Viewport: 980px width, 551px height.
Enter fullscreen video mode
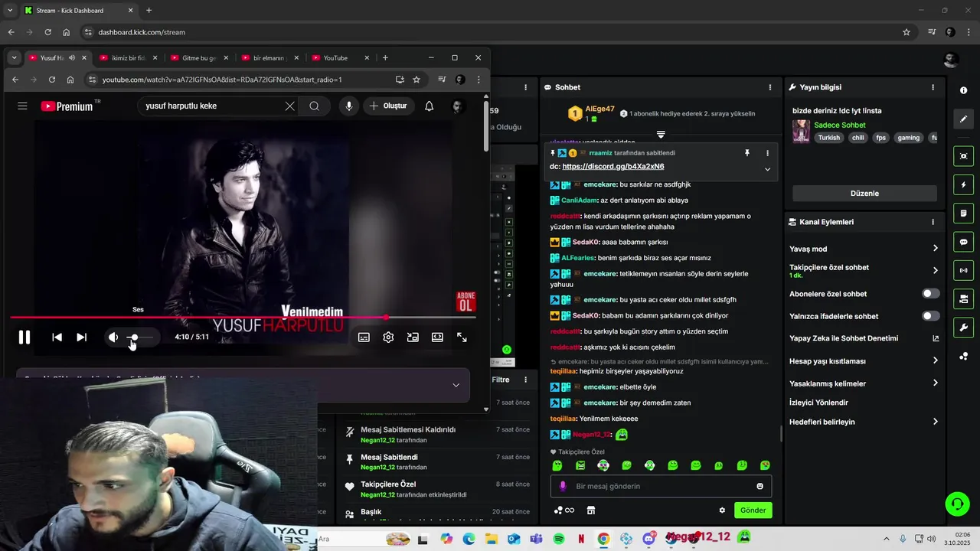click(462, 337)
